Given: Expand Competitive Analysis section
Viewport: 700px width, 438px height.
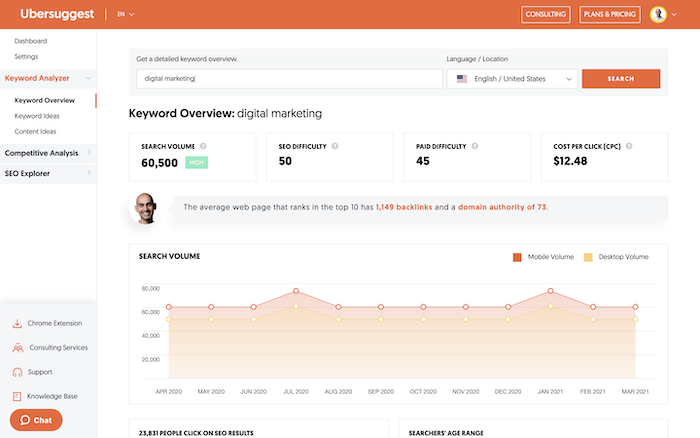Looking at the screenshot, I should [48, 153].
